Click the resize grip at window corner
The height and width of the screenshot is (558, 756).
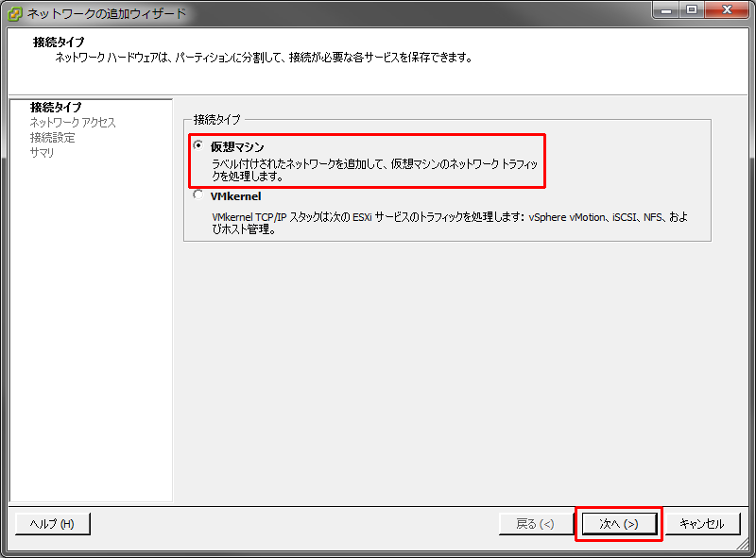point(743,545)
